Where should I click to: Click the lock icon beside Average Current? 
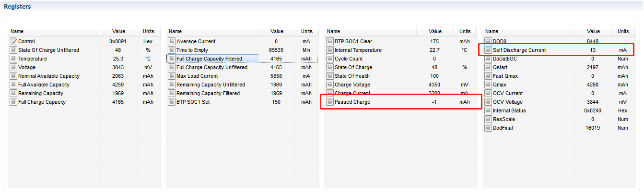[172, 41]
